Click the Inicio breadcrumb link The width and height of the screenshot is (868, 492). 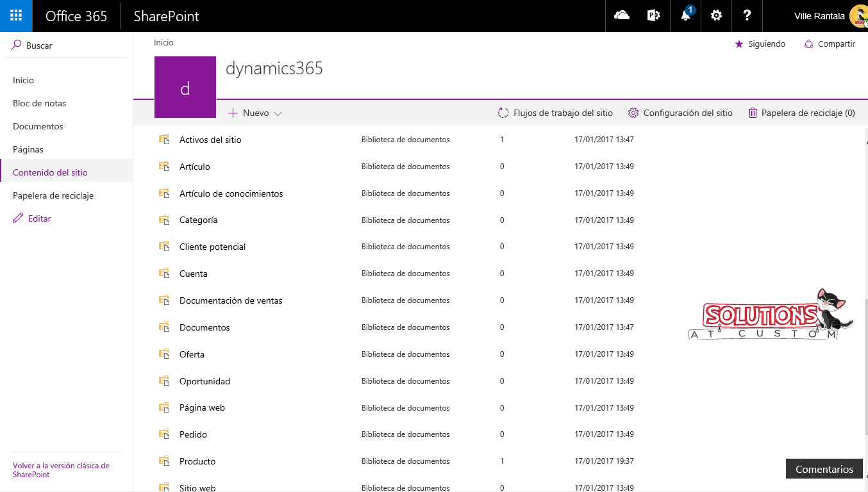pos(163,42)
